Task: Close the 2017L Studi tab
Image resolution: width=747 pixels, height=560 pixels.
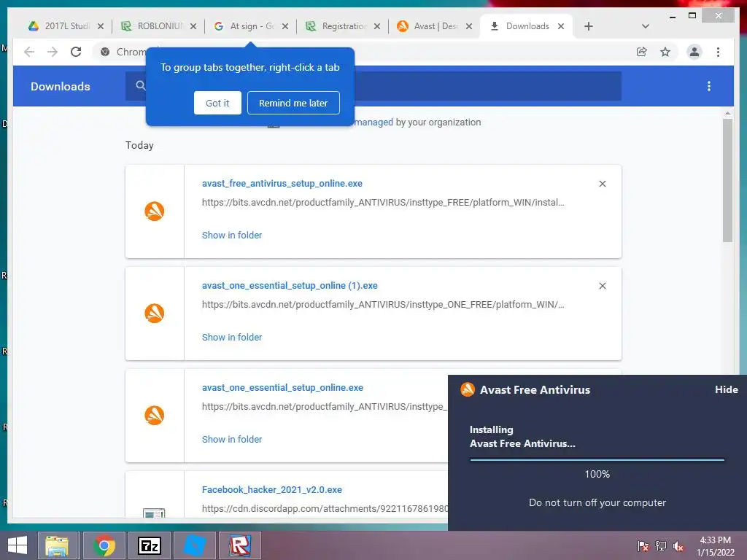Action: point(101,27)
